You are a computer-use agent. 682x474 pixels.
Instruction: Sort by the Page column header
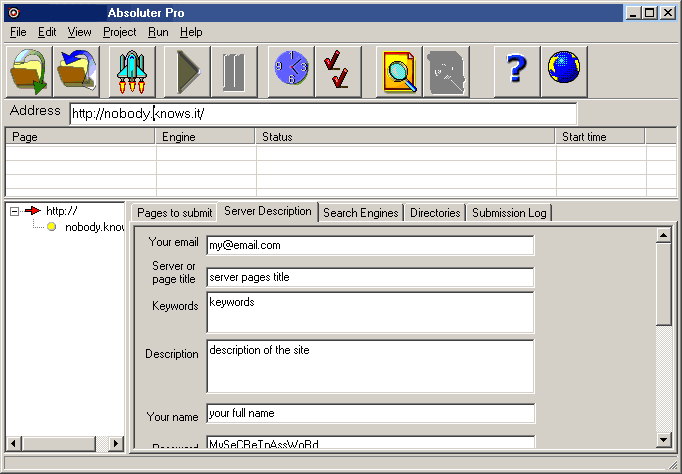pos(80,137)
